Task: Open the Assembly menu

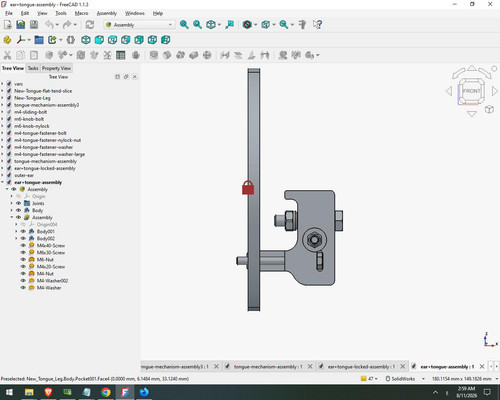Action: point(107,13)
